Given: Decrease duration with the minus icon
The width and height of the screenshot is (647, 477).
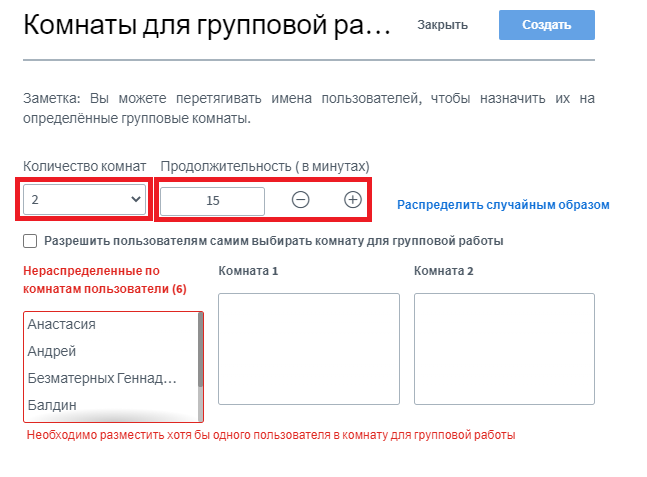Looking at the screenshot, I should pos(300,199).
